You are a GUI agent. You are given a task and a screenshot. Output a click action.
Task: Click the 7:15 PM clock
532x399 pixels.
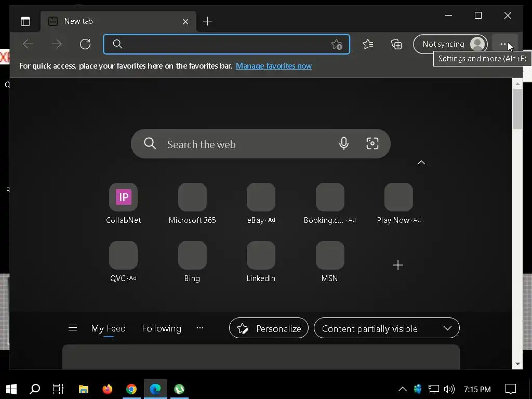477,389
